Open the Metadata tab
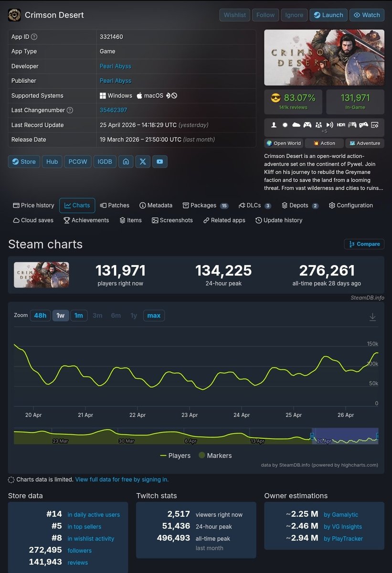Screen dimensions: 392x573 tap(156, 205)
